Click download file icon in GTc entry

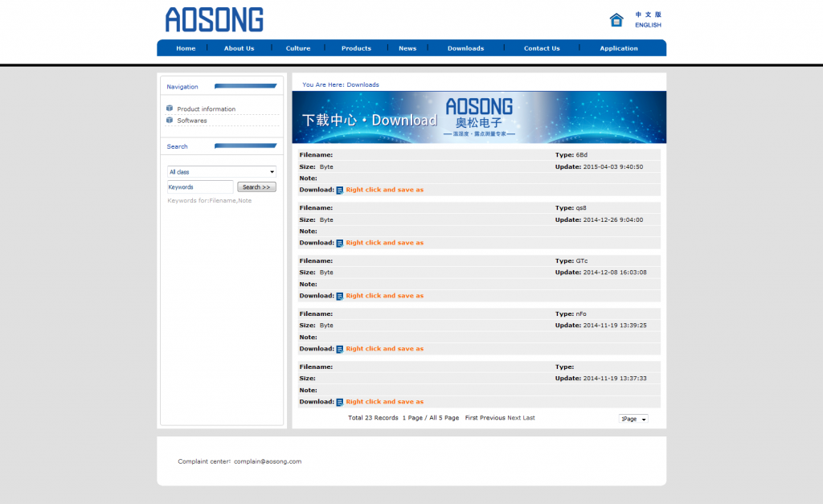click(x=340, y=296)
